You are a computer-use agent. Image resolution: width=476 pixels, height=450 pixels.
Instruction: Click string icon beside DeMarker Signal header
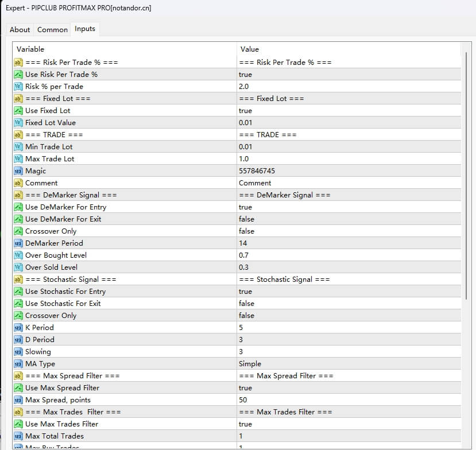coord(18,195)
